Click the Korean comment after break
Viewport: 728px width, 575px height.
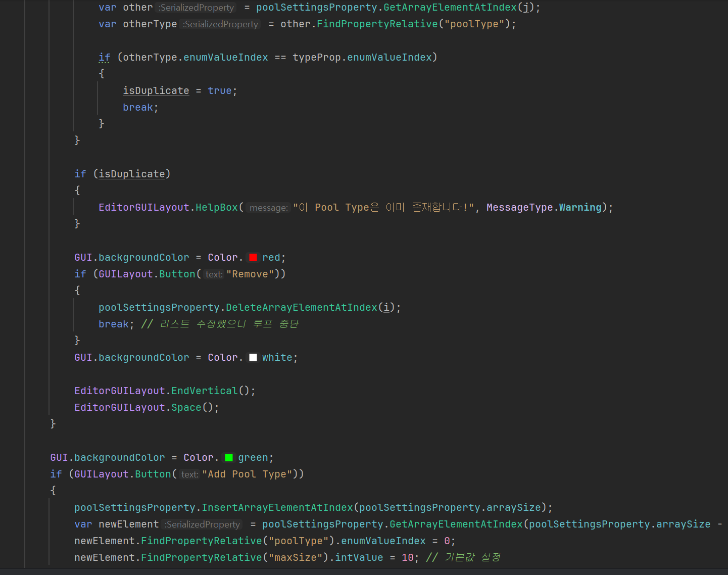[x=220, y=324]
